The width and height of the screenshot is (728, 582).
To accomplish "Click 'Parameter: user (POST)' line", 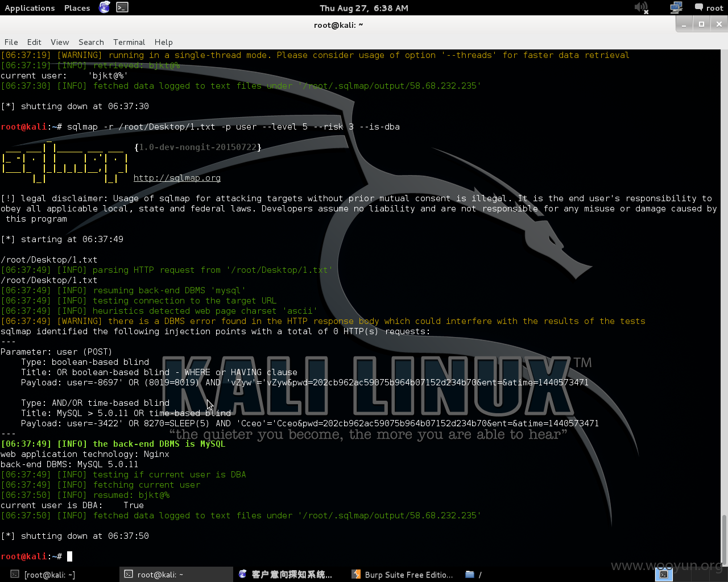I will [x=56, y=352].
